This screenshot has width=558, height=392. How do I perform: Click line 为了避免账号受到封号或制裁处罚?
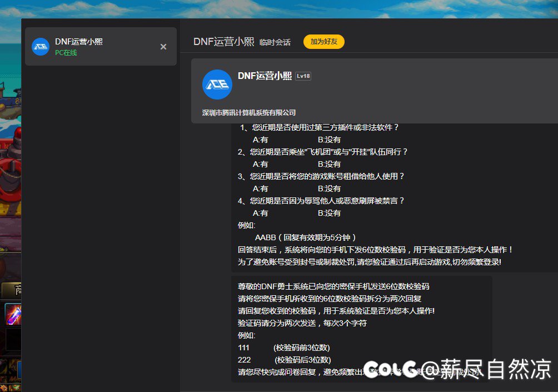370,262
